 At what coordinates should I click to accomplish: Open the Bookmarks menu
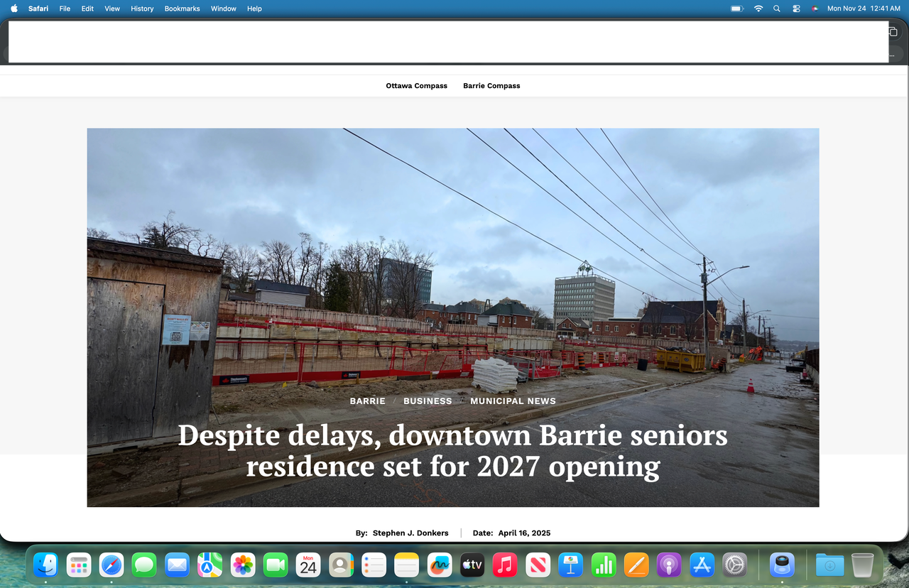coord(182,9)
